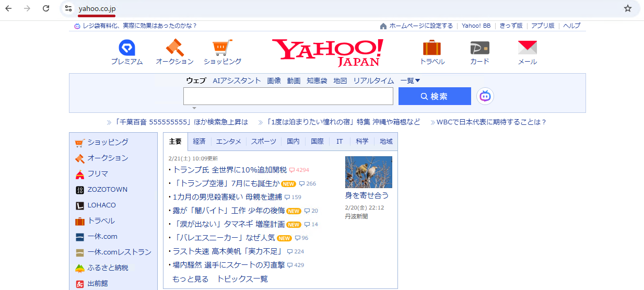Select the 画像 search tab
The image size is (644, 290).
pyautogui.click(x=274, y=80)
